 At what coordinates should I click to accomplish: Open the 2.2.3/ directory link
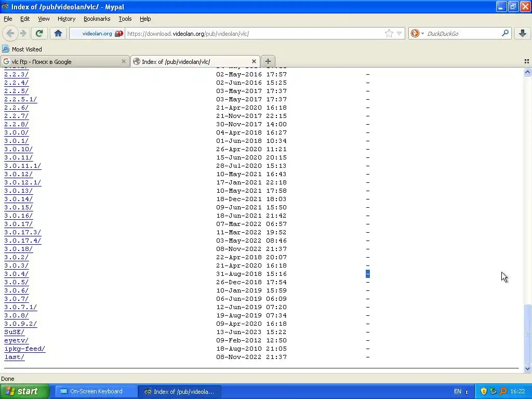point(16,74)
